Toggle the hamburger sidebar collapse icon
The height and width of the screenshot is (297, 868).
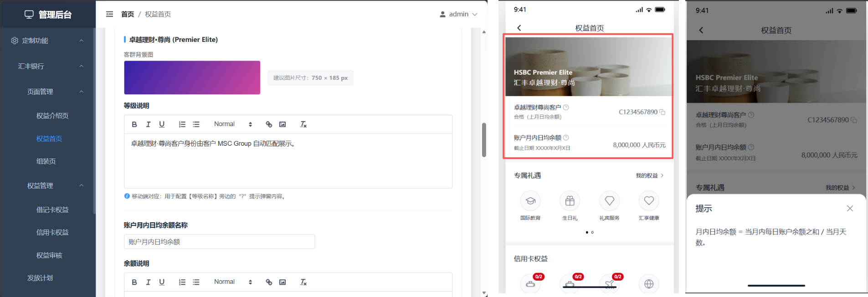(x=109, y=14)
